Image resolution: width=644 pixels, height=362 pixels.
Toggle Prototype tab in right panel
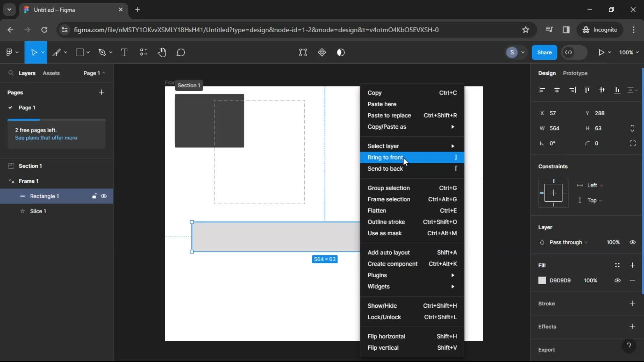click(575, 73)
